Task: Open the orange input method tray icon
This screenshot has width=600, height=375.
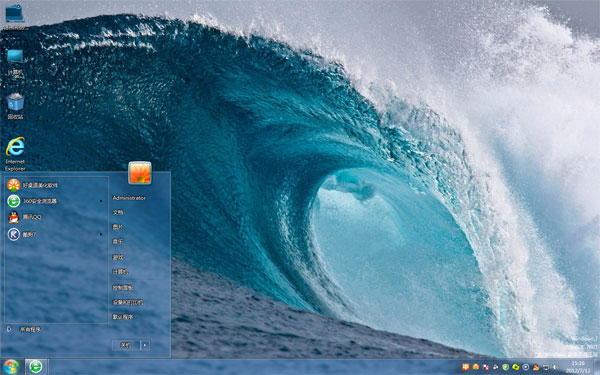Action: click(466, 367)
